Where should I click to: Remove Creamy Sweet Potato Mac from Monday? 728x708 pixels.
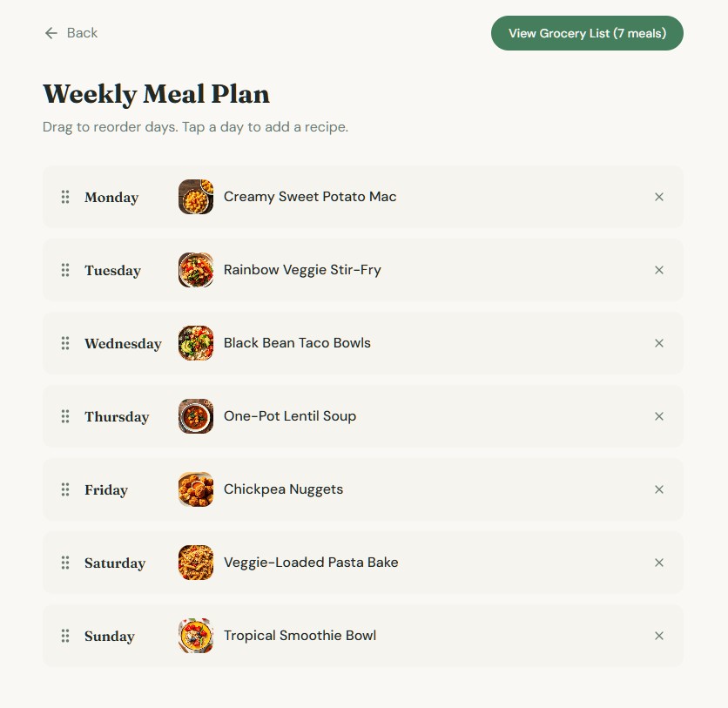click(659, 197)
